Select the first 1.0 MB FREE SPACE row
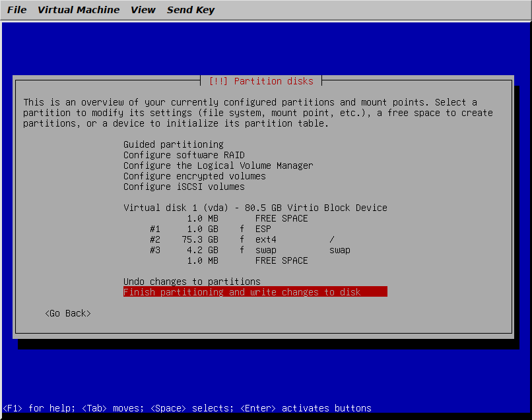The height and width of the screenshot is (420, 532). click(248, 218)
